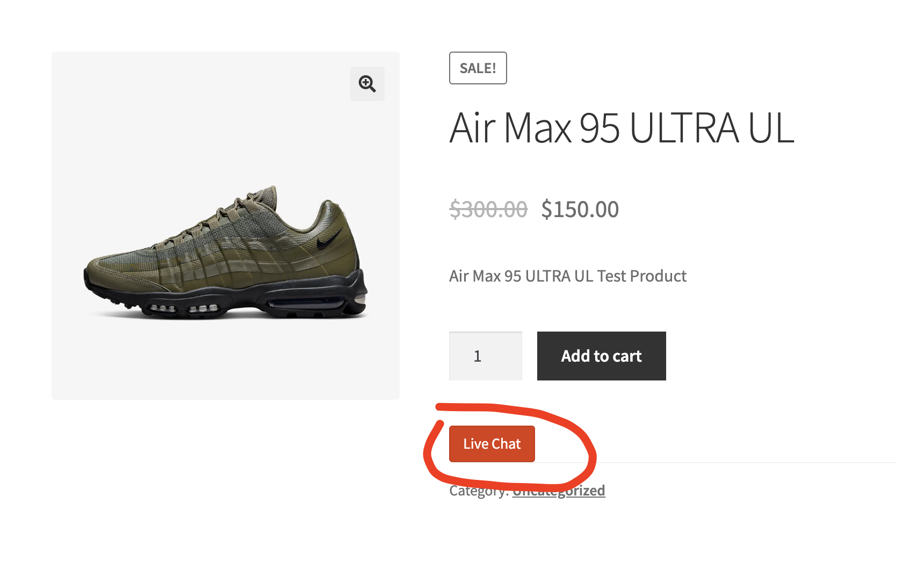Click the word "Max" in the heading
Screen dimensions: 924x575
(x=537, y=128)
